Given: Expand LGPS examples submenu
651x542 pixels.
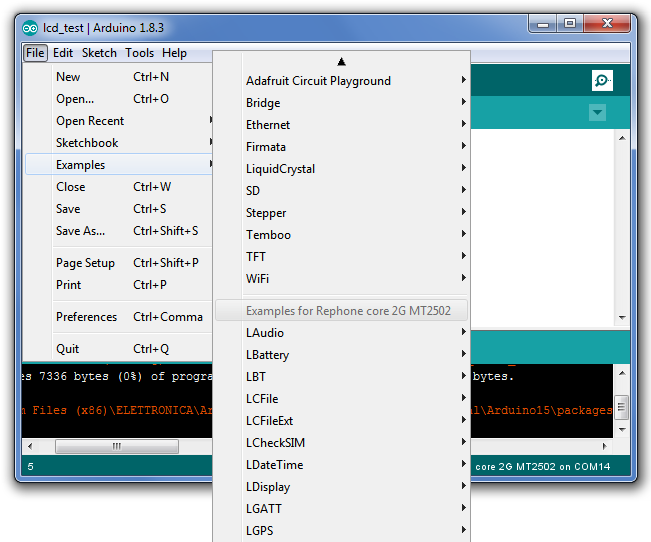Looking at the screenshot, I should (x=342, y=531).
